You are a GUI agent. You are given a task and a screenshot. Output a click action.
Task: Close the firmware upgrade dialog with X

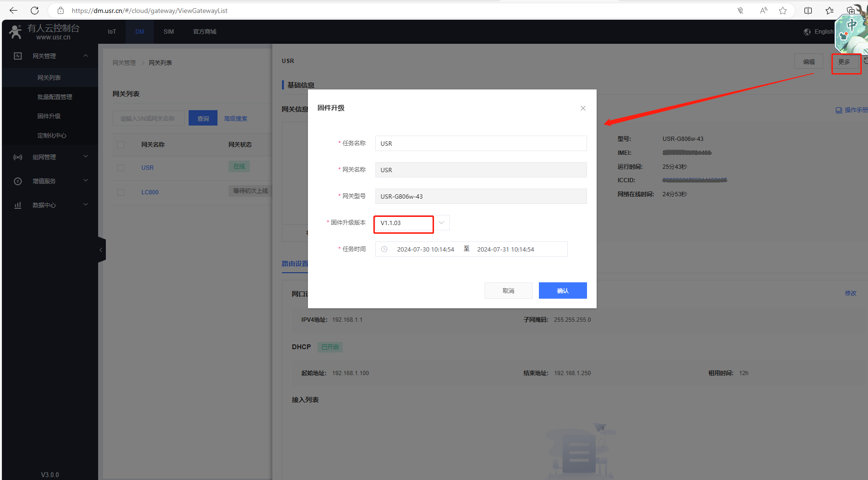point(583,108)
